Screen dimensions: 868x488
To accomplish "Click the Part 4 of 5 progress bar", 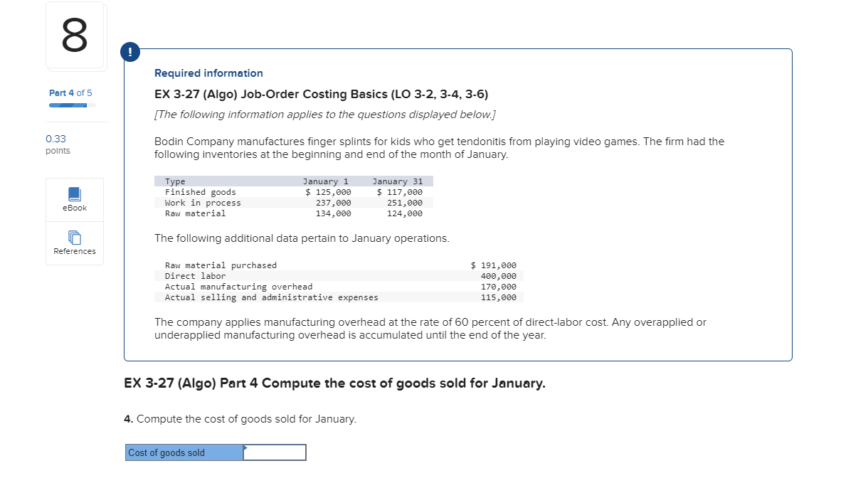I will pyautogui.click(x=69, y=105).
